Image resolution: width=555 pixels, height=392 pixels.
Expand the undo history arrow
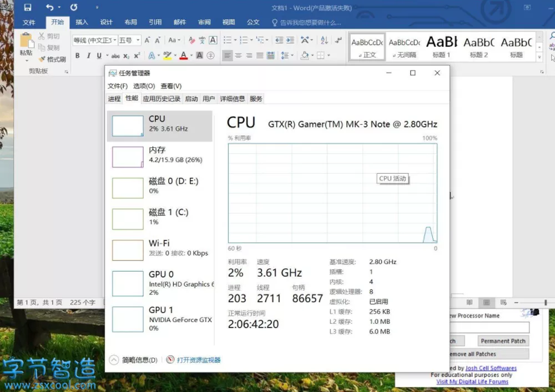[x=59, y=7]
